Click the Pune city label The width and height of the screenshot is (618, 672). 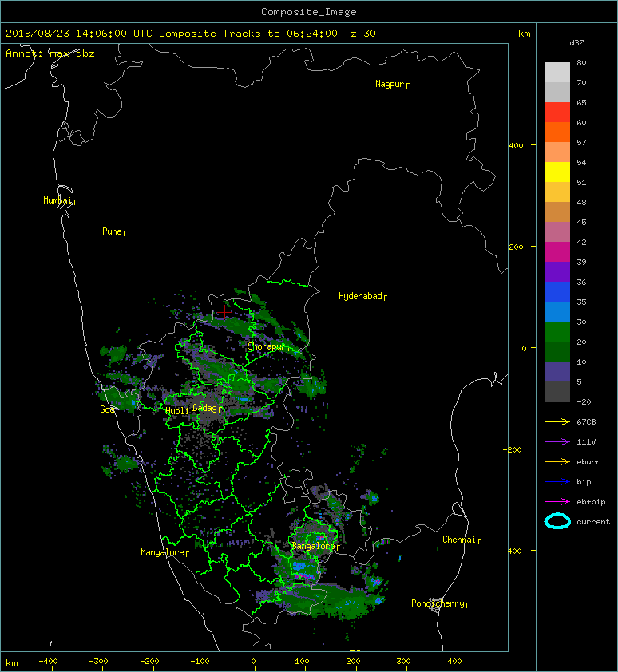(x=112, y=231)
